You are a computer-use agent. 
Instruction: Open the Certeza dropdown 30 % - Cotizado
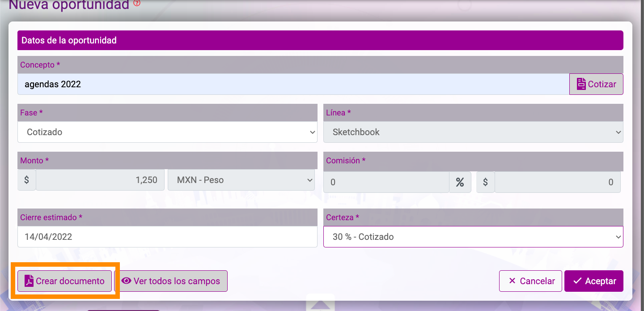point(473,237)
